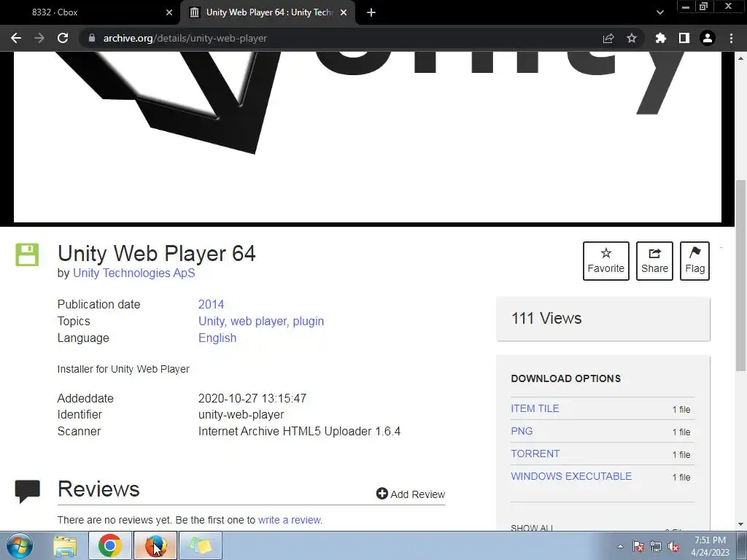Open the sticky notes taskbar icon
This screenshot has width=747, height=560.
[201, 545]
